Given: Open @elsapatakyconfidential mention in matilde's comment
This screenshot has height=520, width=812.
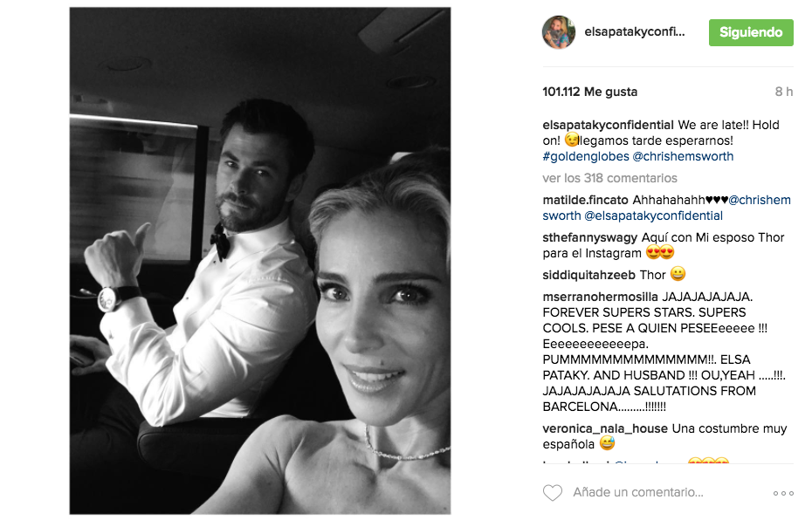Looking at the screenshot, I should pos(654,216).
